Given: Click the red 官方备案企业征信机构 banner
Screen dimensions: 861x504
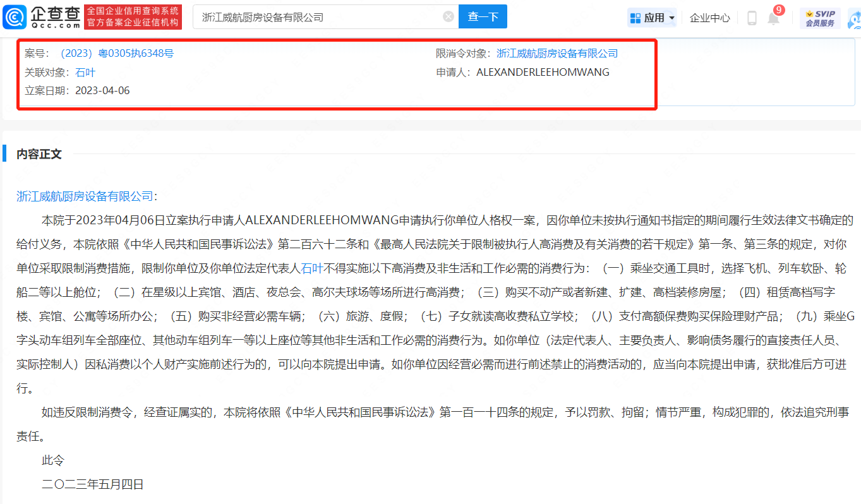Looking at the screenshot, I should pyautogui.click(x=133, y=17).
